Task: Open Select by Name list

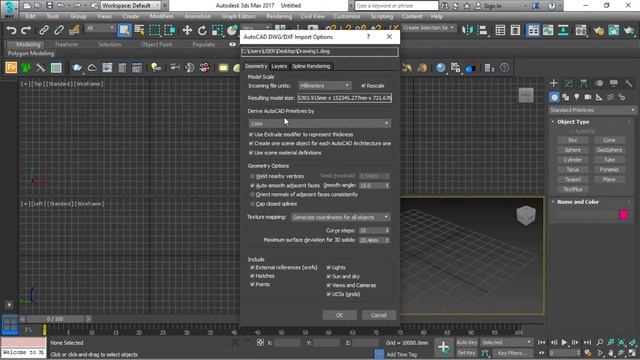Action: pyautogui.click(x=139, y=30)
